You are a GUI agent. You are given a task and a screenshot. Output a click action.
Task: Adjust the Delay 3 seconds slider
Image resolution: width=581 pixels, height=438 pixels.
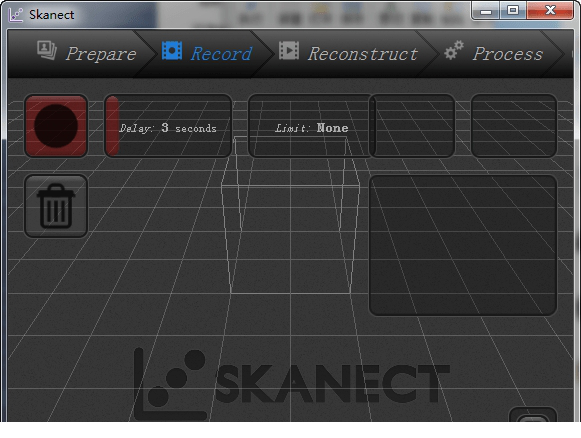(168, 126)
